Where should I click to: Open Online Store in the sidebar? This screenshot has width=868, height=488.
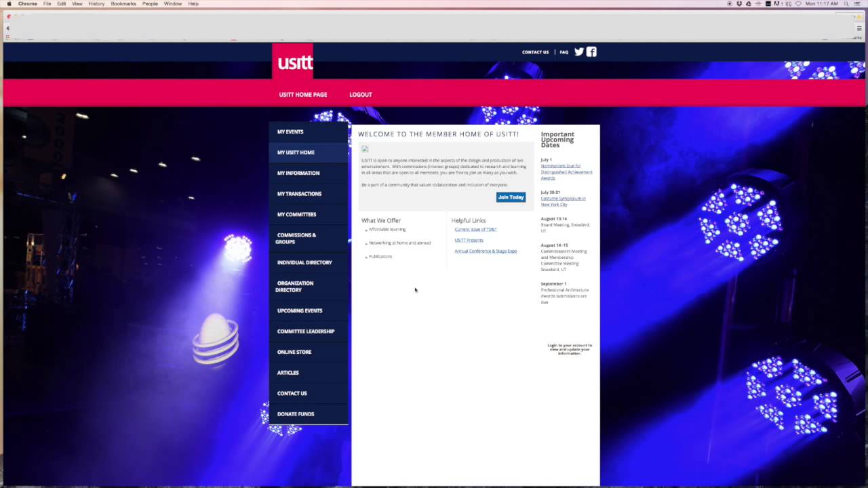[309, 352]
